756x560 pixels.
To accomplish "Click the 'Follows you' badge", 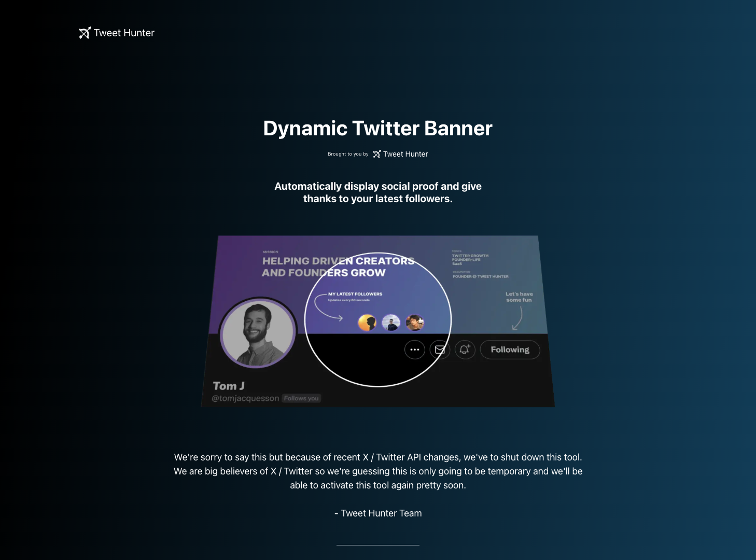I will click(301, 398).
